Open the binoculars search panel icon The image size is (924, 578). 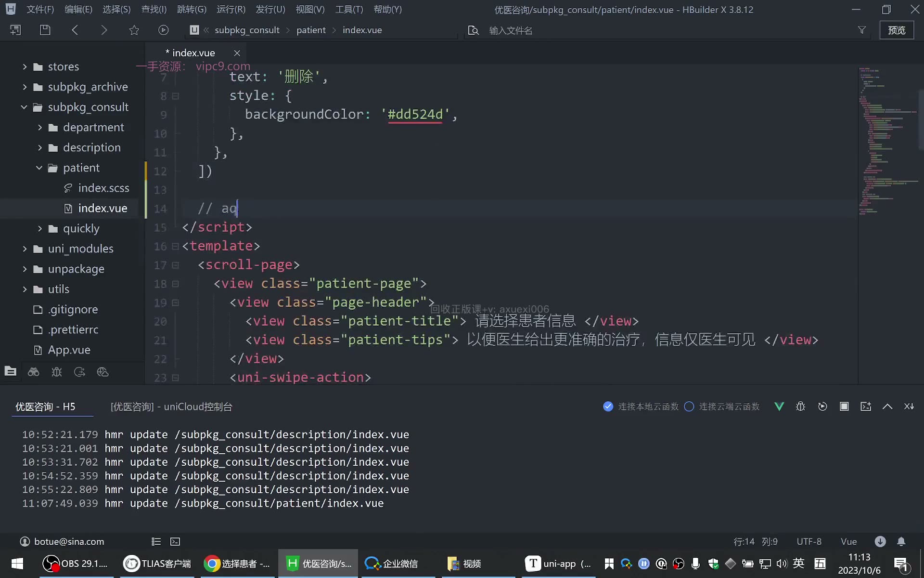[x=33, y=372]
